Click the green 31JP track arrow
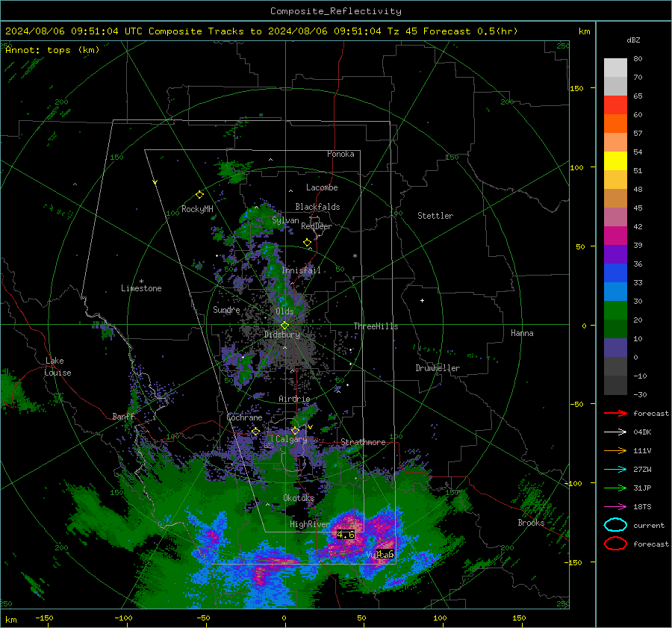 coord(615,488)
